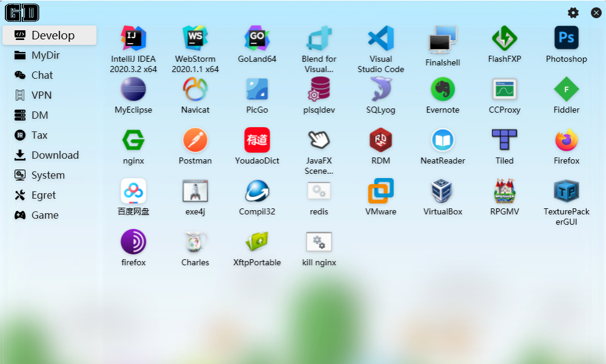Launch purple lowercase firefox icon
606x364 pixels.
point(133,242)
